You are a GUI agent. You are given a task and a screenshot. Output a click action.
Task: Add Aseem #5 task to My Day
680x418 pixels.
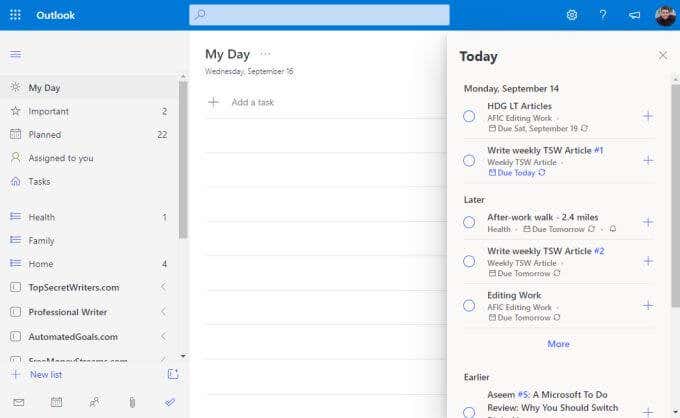(648, 412)
